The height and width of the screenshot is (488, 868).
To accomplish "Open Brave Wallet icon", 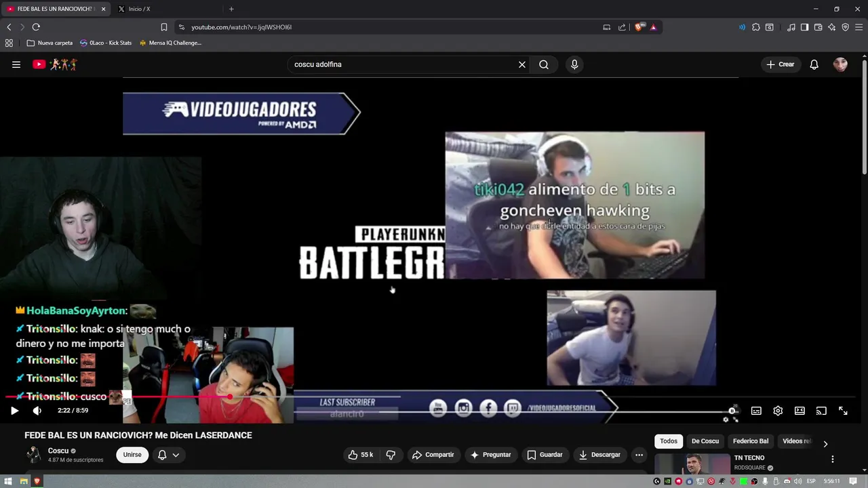I will coord(818,27).
